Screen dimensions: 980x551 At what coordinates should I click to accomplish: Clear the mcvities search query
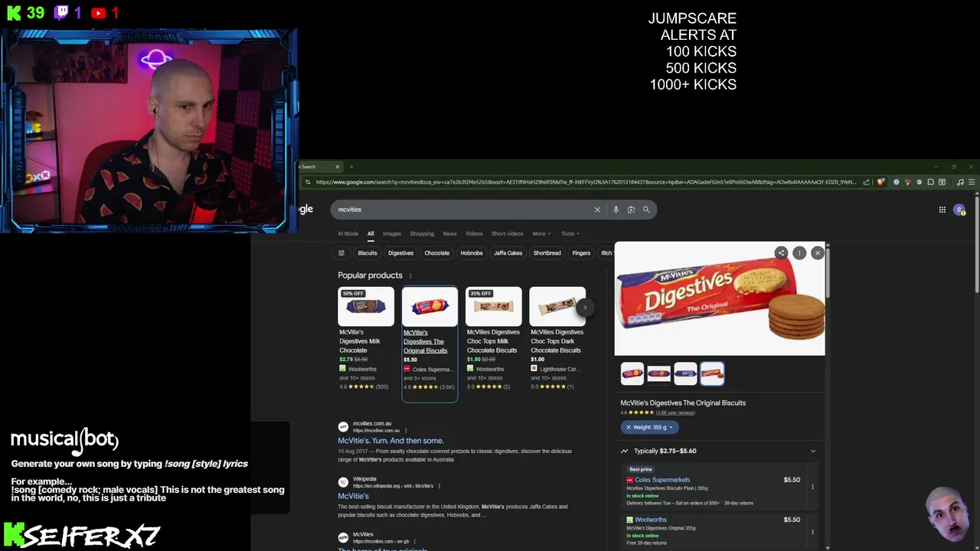597,210
